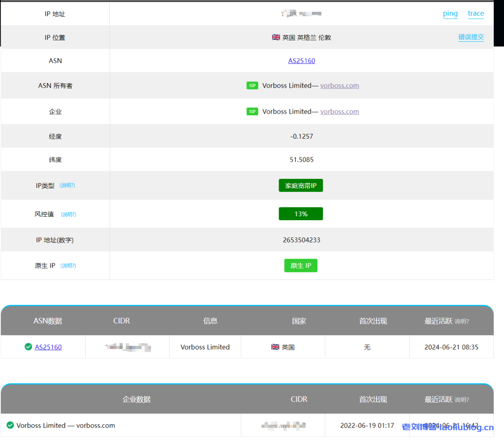Open 说明? next to 原生IP

68,265
